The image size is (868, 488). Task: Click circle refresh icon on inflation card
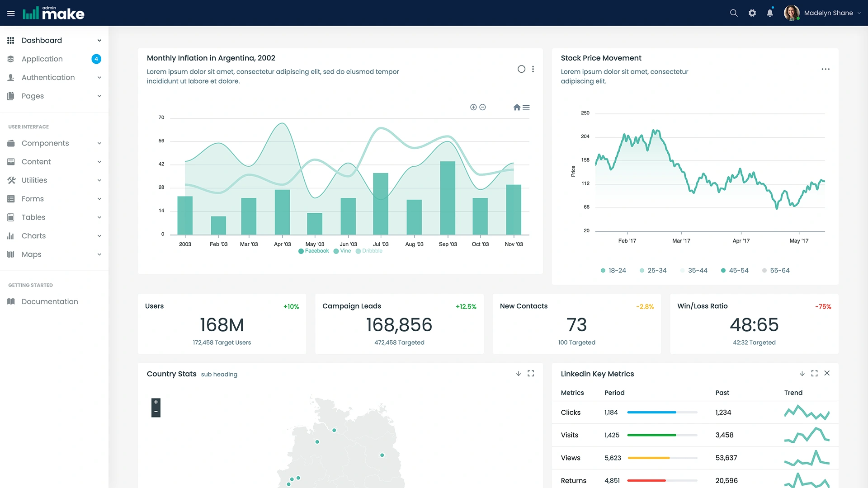pyautogui.click(x=521, y=69)
